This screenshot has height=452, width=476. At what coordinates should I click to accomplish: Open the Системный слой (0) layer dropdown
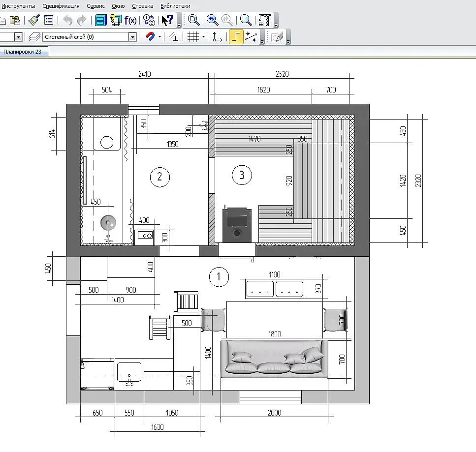(132, 37)
